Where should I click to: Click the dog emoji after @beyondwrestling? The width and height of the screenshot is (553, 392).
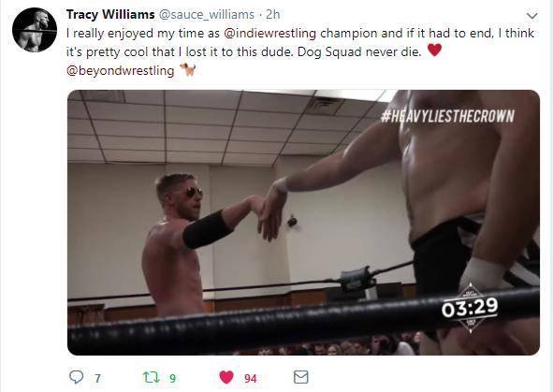coord(188,70)
